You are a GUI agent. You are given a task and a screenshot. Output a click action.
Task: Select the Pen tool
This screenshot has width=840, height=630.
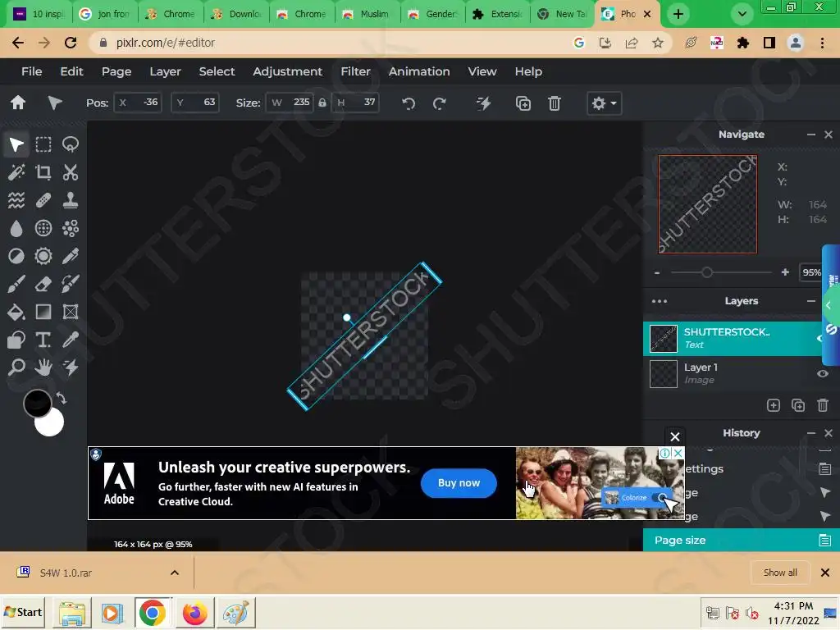(71, 256)
